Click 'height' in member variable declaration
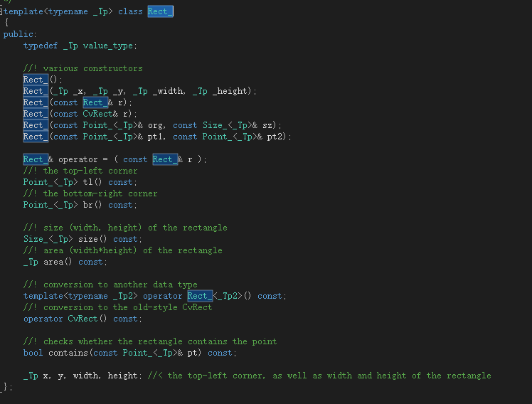The width and height of the screenshot is (532, 404). 122,376
